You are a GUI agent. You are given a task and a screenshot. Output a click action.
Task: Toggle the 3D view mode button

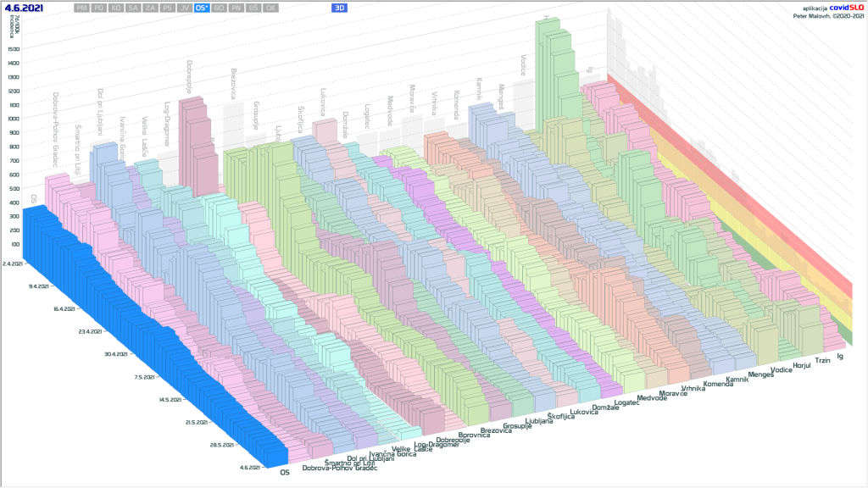click(339, 8)
